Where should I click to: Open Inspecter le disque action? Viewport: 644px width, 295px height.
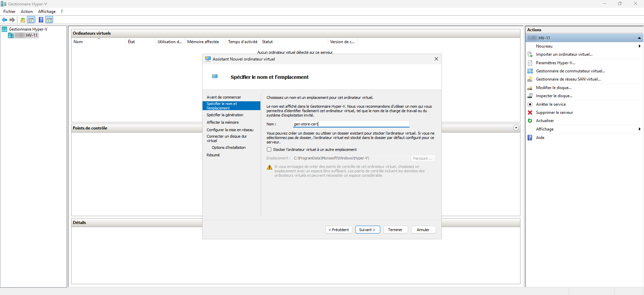pos(554,96)
